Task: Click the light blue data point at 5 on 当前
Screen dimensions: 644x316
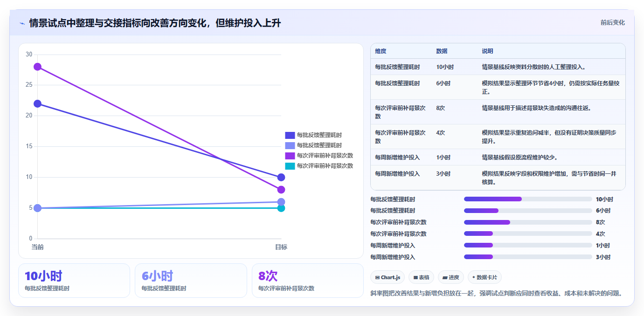Action: click(x=38, y=208)
